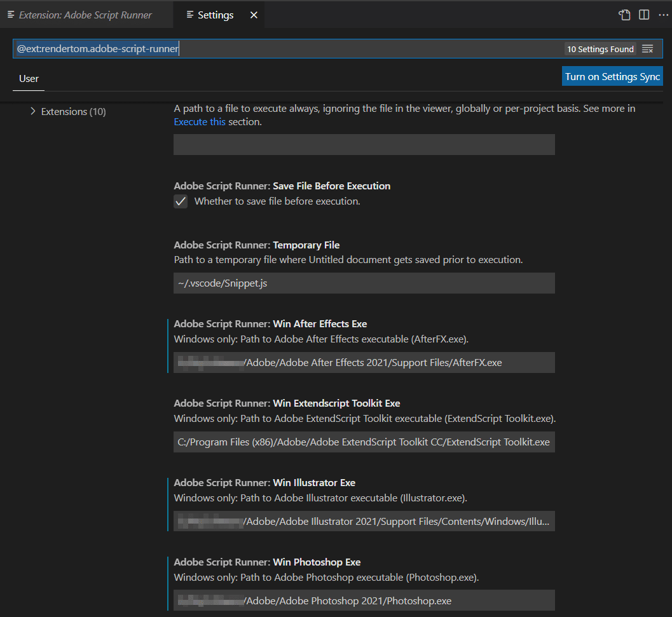This screenshot has height=617, width=672.
Task: Select the User settings scope
Action: (x=29, y=79)
